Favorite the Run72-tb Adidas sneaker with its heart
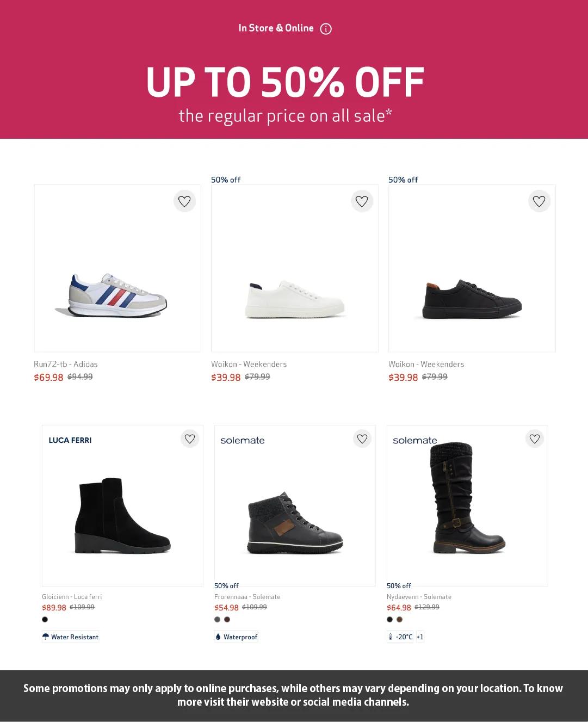The width and height of the screenshot is (588, 722). point(184,201)
